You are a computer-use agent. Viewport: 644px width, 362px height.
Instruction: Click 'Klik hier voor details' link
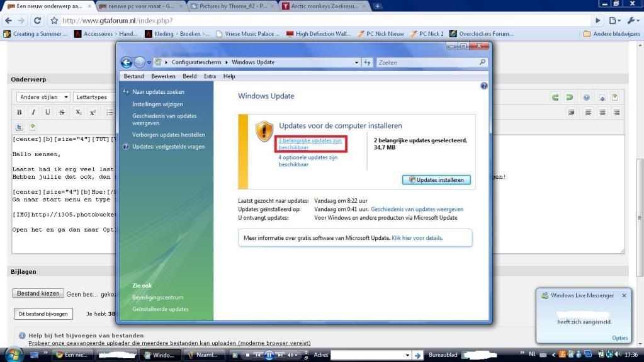point(417,238)
